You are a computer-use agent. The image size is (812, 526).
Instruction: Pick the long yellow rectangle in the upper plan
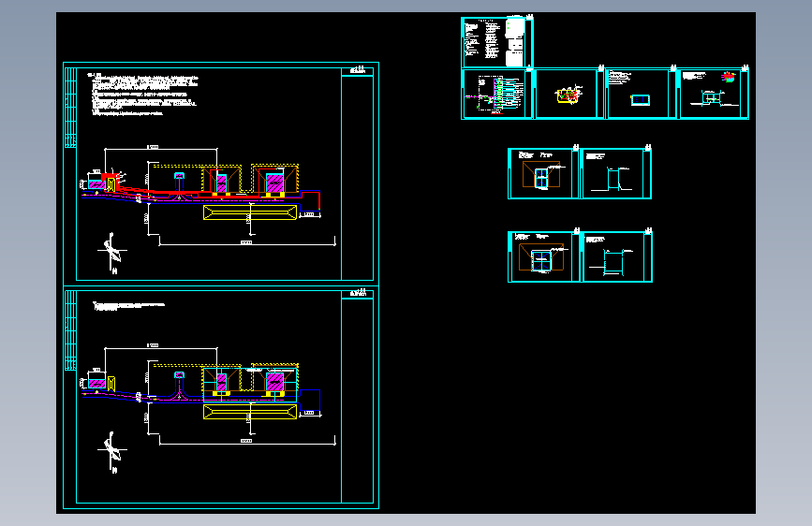click(x=250, y=212)
